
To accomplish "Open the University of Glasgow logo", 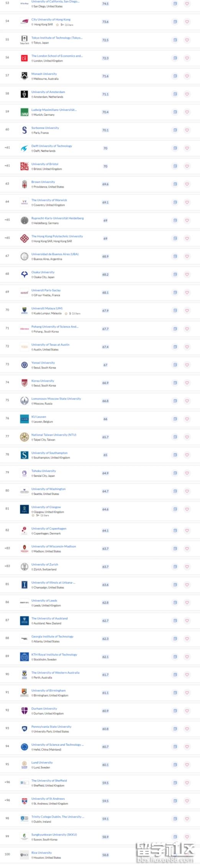I will coord(24,509).
